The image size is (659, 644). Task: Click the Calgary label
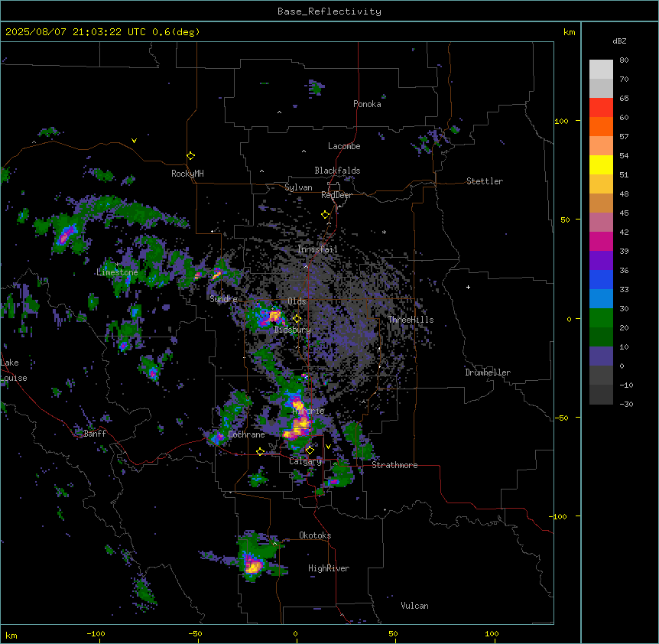(x=305, y=461)
